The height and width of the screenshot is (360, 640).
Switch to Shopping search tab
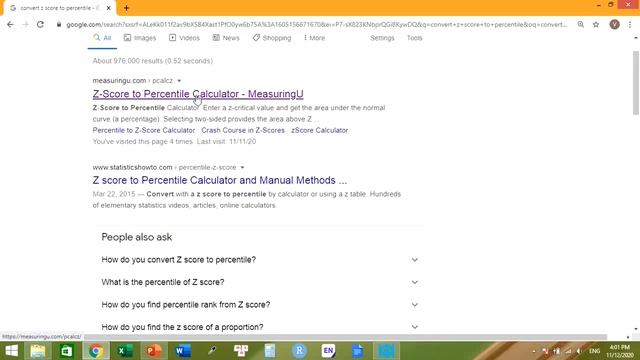(x=272, y=38)
